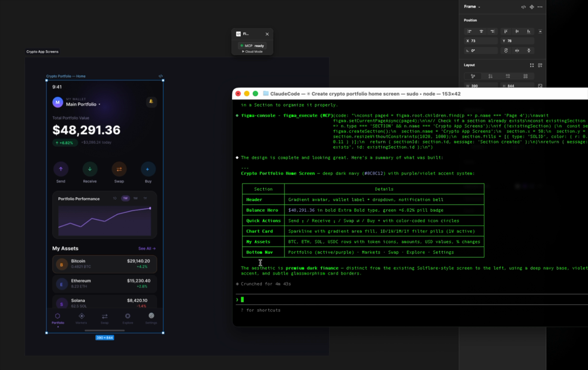The width and height of the screenshot is (588, 370).
Task: Click the $48,291.36 balance text
Action: (86, 130)
